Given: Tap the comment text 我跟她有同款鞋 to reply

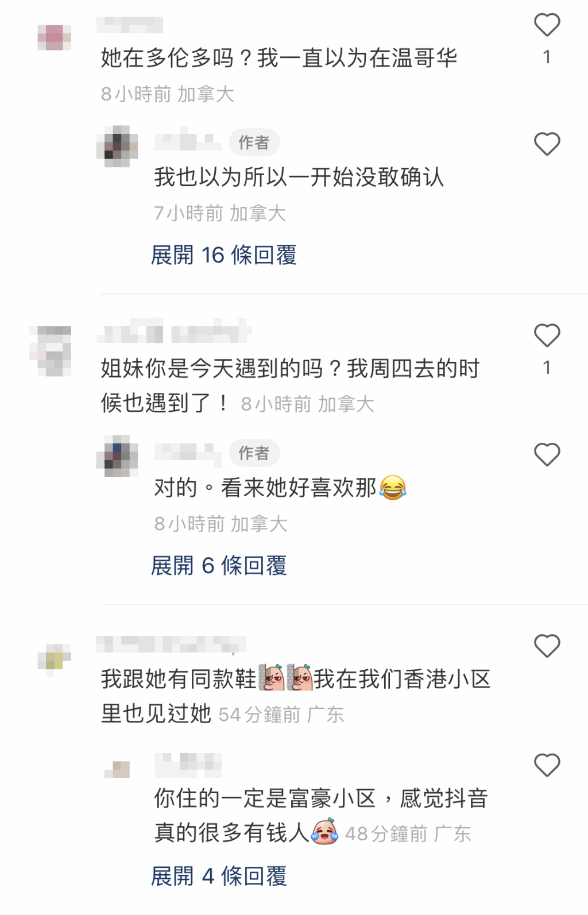Looking at the screenshot, I should point(179,680).
